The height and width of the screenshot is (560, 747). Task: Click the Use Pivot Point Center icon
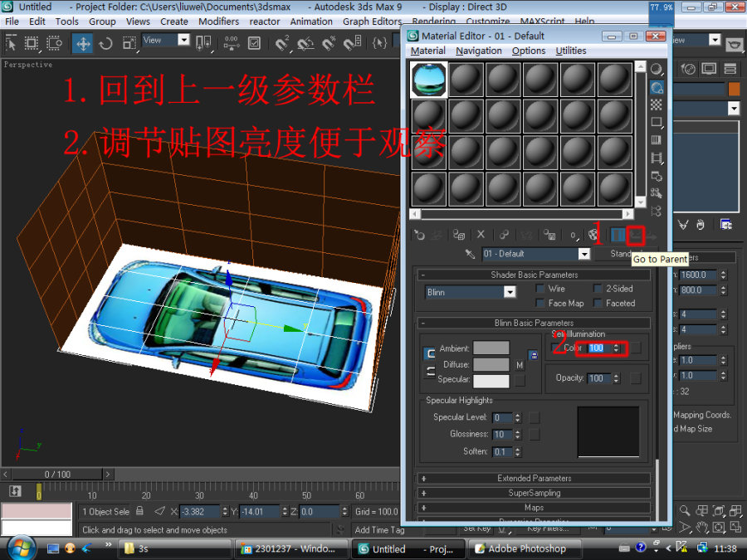[203, 43]
